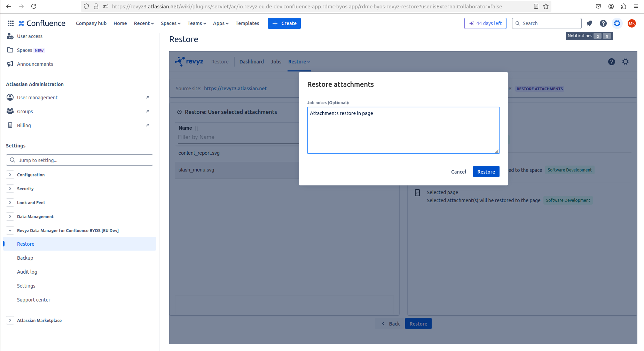The width and height of the screenshot is (644, 351).
Task: Open the MK user profile avatar
Action: [x=632, y=23]
